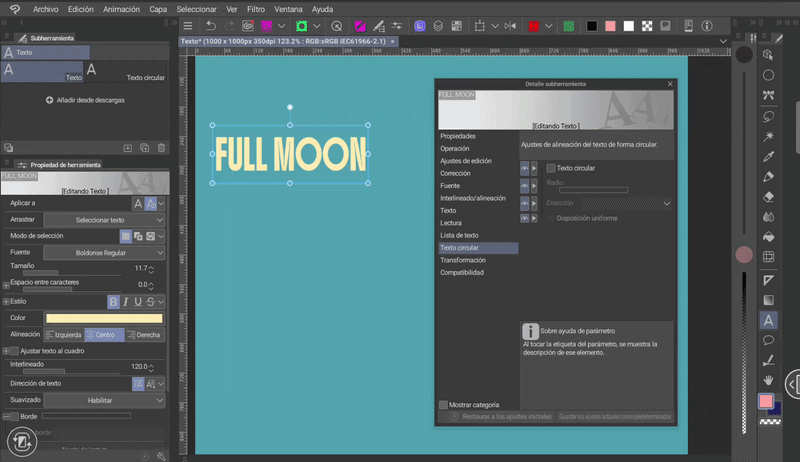Enable the Texto circular checkbox
The width and height of the screenshot is (800, 462).
tap(551, 168)
